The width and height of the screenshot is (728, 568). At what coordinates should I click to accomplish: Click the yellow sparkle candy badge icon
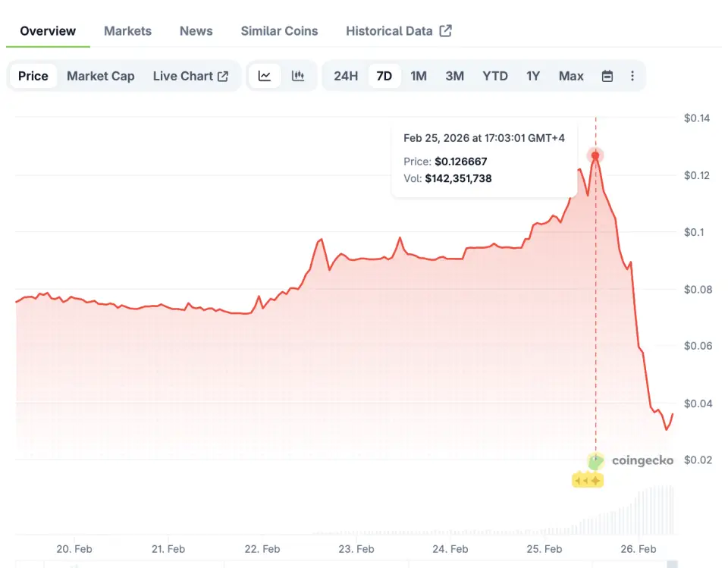coord(587,479)
